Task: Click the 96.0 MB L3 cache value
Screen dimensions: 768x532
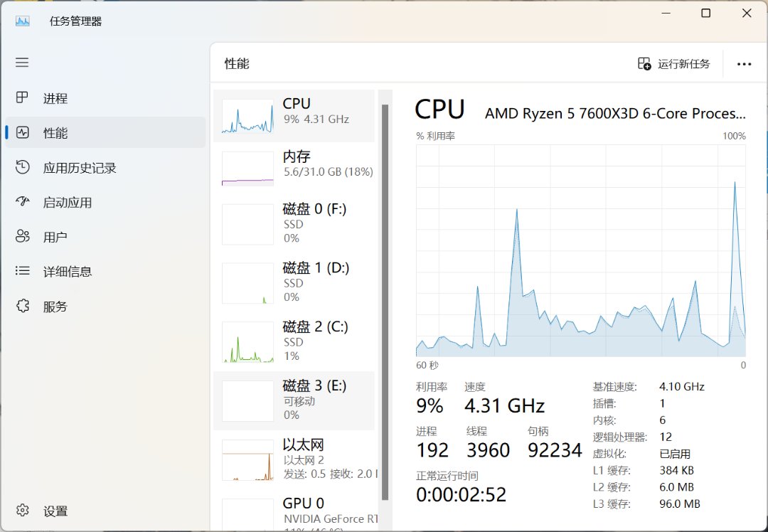Action: click(x=680, y=504)
